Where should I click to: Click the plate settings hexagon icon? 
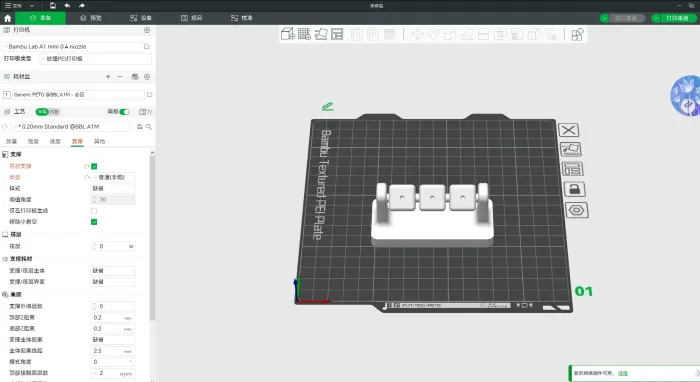(x=576, y=210)
